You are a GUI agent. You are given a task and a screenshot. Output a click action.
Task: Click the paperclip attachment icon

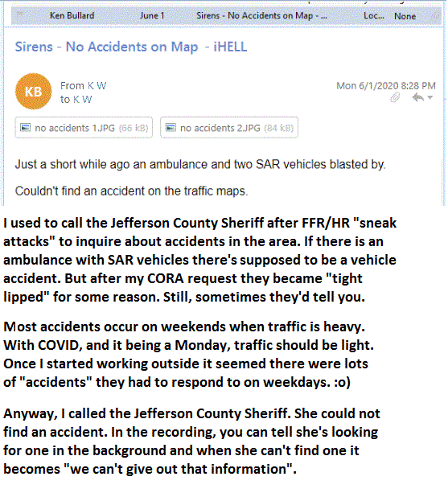click(x=395, y=97)
